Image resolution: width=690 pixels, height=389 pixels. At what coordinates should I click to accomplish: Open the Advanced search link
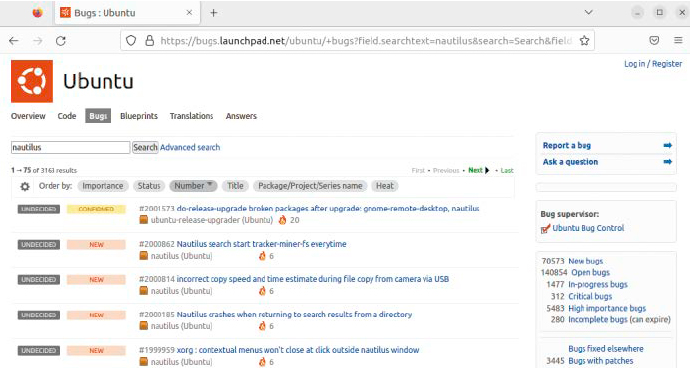(190, 147)
